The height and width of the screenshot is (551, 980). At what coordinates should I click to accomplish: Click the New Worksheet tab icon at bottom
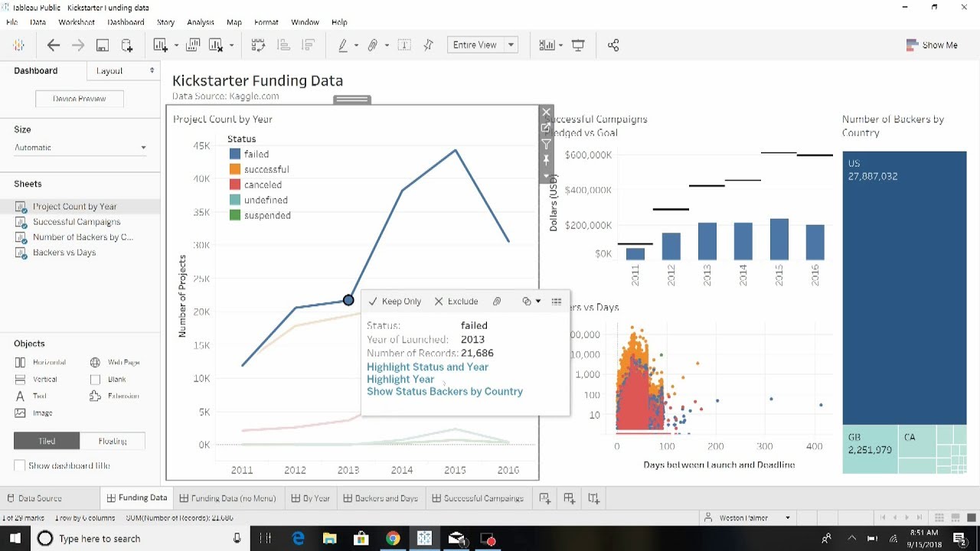pyautogui.click(x=544, y=498)
